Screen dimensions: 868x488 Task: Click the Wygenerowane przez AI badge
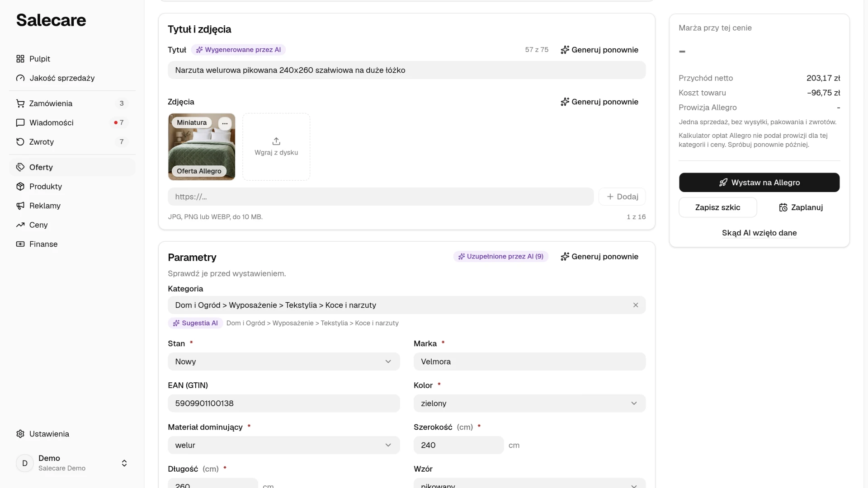click(x=238, y=50)
